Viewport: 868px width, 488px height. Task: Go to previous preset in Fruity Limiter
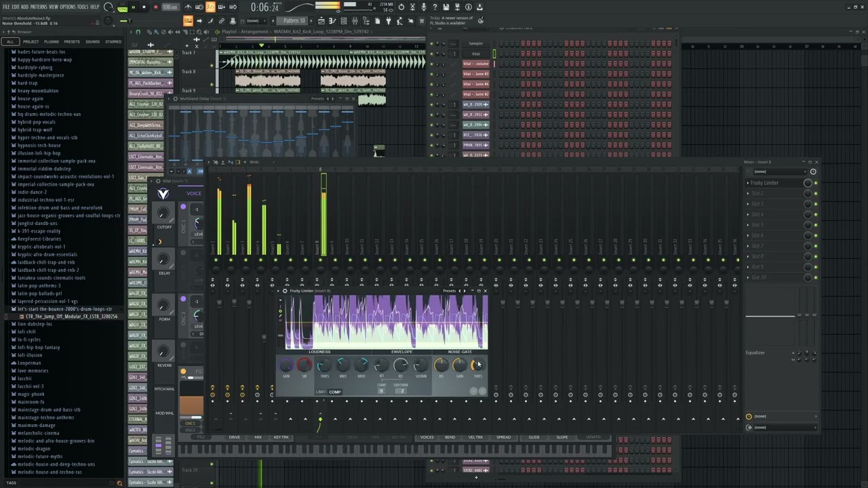click(x=460, y=291)
